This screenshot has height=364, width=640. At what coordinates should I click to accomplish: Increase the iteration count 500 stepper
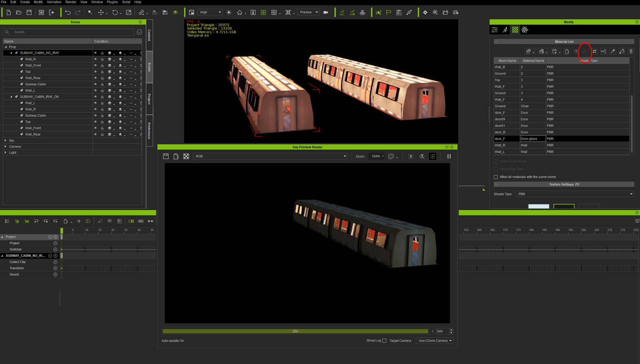451,330
